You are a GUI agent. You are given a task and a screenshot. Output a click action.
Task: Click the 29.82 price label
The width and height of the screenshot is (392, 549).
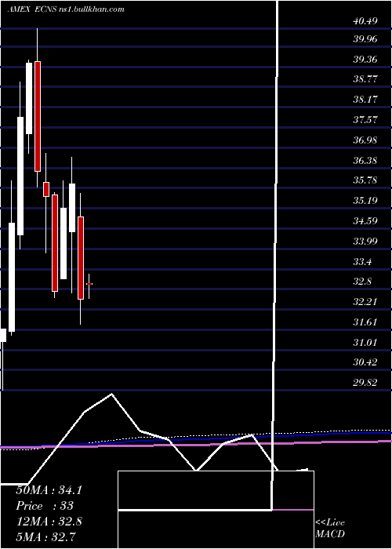click(x=365, y=383)
